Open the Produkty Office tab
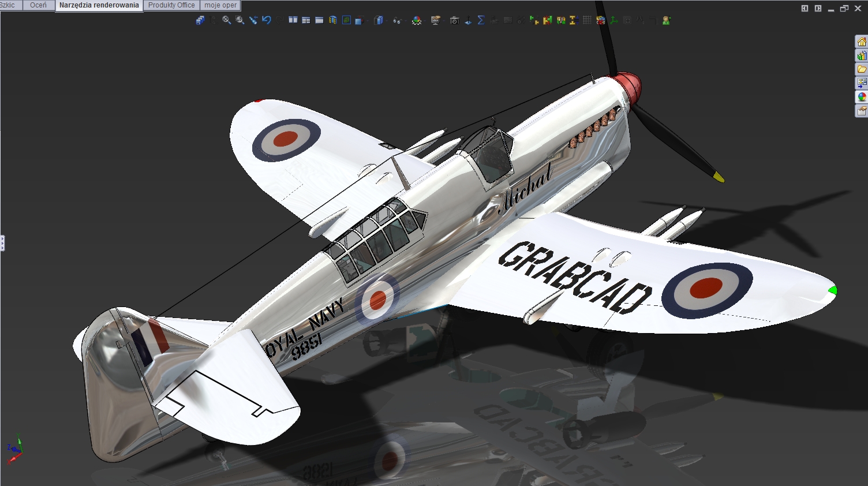 pyautogui.click(x=171, y=5)
